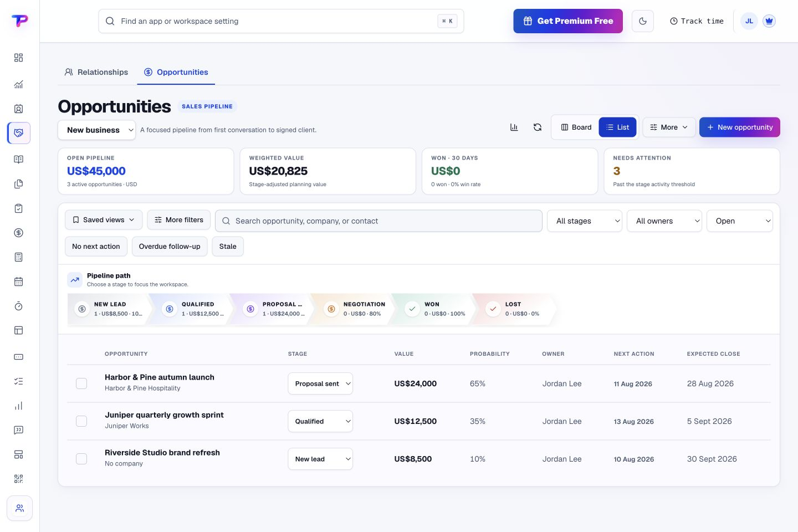Image resolution: width=798 pixels, height=532 pixels.
Task: Click the crown premium badge icon
Action: pos(769,21)
